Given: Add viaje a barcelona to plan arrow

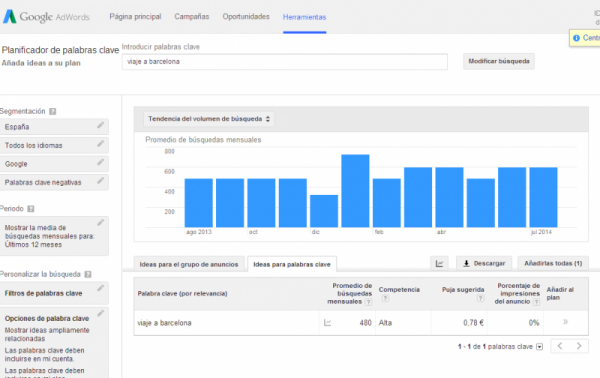Looking at the screenshot, I should coord(565,322).
